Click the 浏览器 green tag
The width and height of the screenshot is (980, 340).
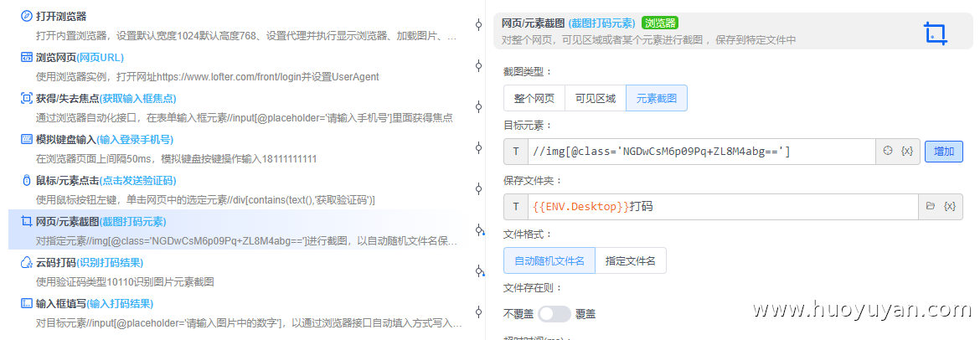click(x=660, y=23)
